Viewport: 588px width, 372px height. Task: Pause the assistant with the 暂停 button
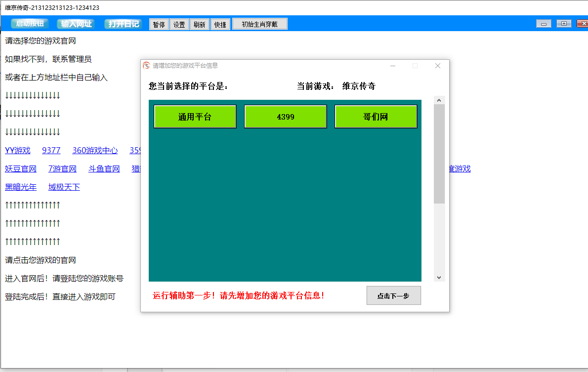point(159,24)
